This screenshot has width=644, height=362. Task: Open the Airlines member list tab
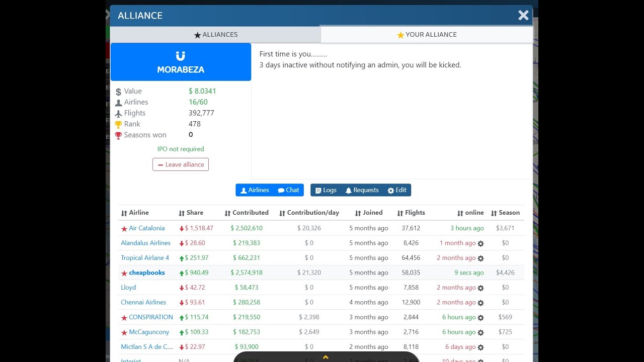255,190
